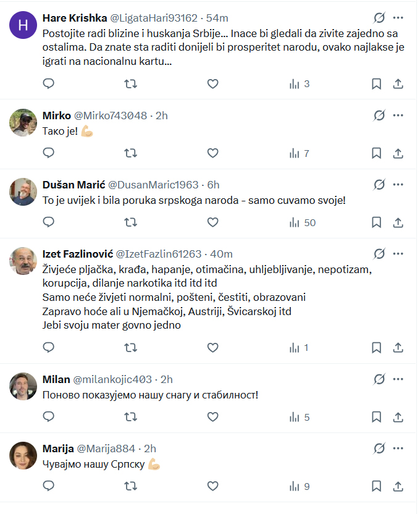View analytics on Marija's tweet
Viewport: 420px width, 514px height.
[x=300, y=487]
